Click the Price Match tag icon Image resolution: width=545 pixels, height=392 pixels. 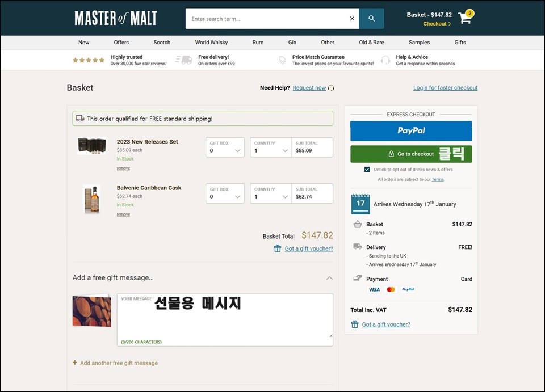(x=282, y=60)
